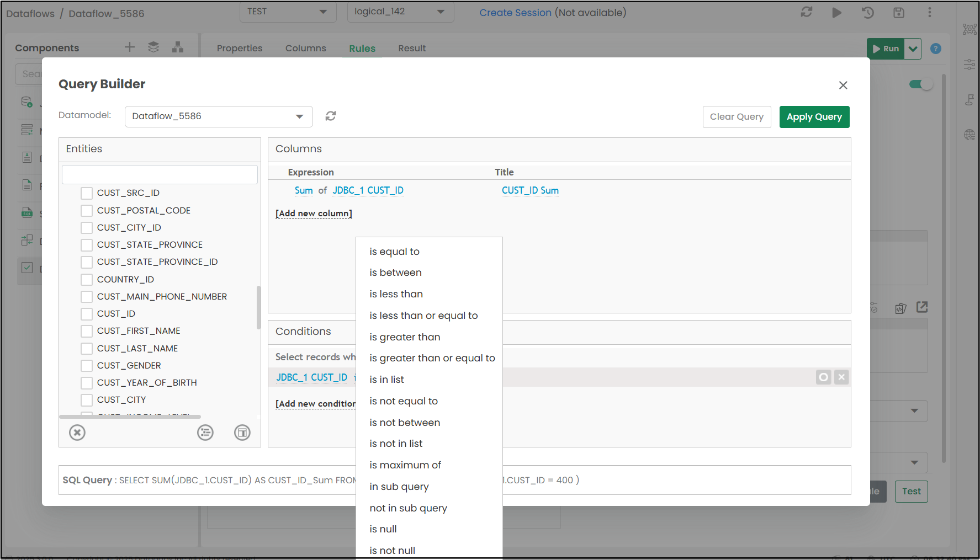Image resolution: width=980 pixels, height=560 pixels.
Task: Check the CUST_SRC_ID entity checkbox
Action: coord(87,193)
